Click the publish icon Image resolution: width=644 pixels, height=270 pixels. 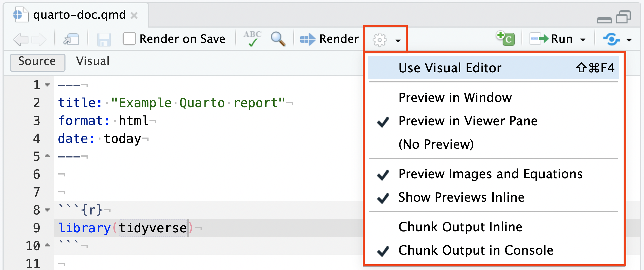pyautogui.click(x=612, y=39)
